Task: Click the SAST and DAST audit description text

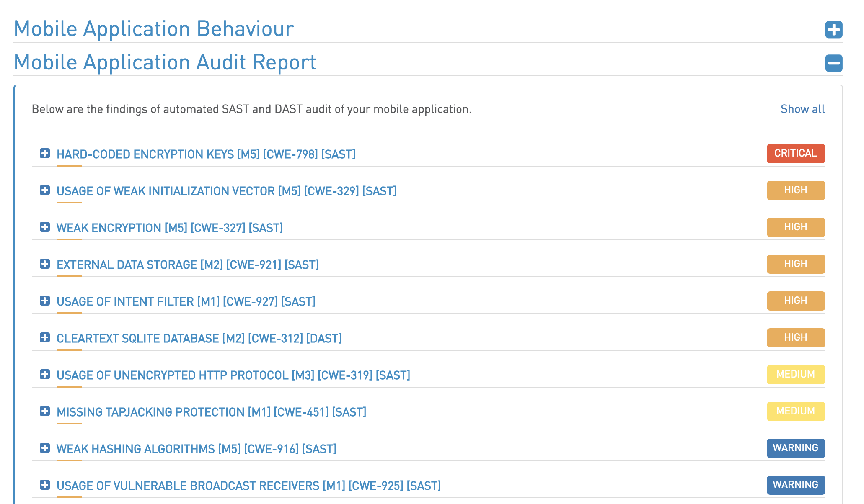Action: [252, 109]
